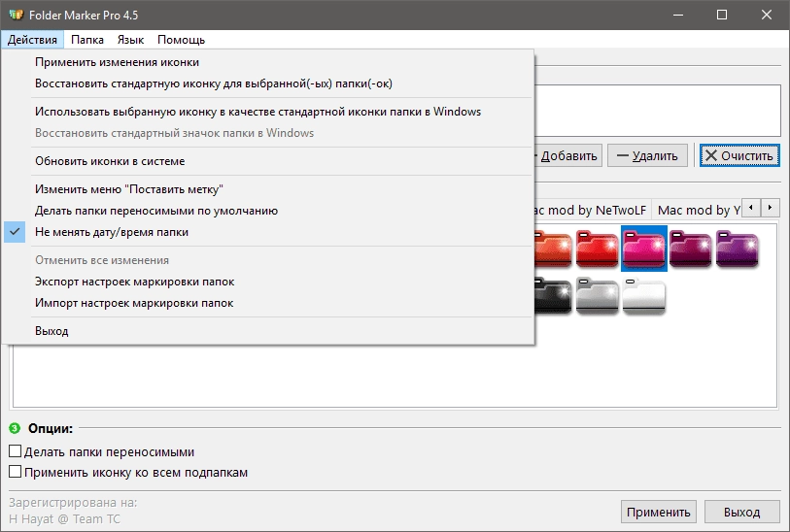Screen dimensions: 790x532
Task: Choose Применить изменения иконки
Action: click(267, 62)
